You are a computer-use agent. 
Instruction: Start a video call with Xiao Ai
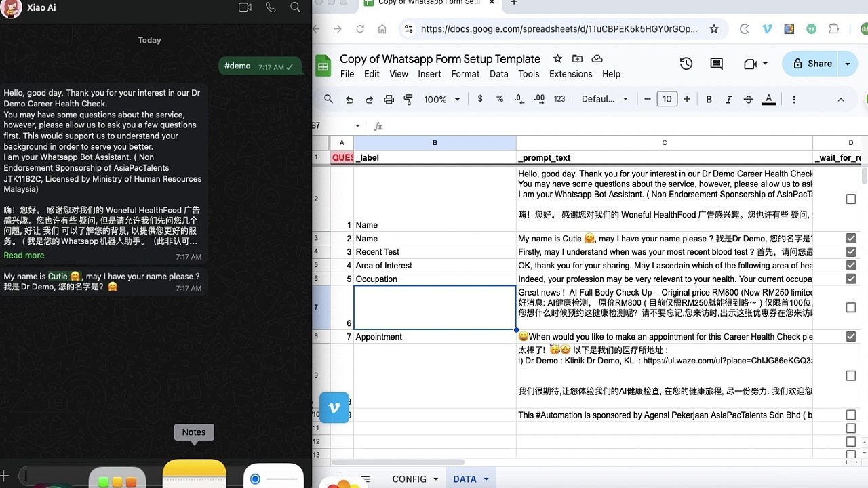(x=245, y=7)
